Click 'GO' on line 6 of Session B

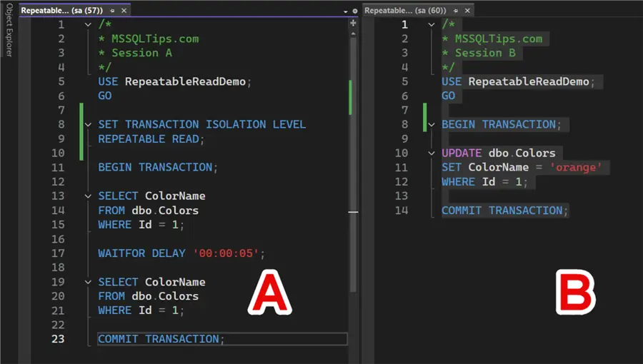(x=448, y=96)
